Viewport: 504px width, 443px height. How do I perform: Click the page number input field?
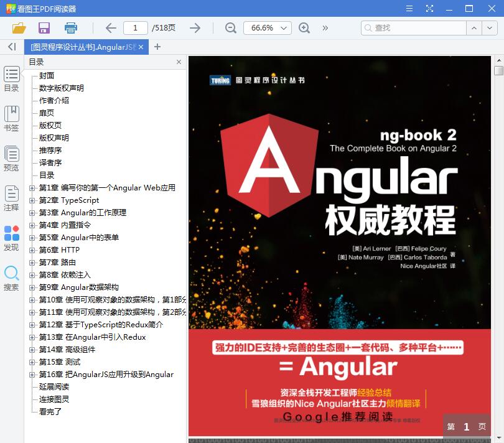pyautogui.click(x=135, y=28)
